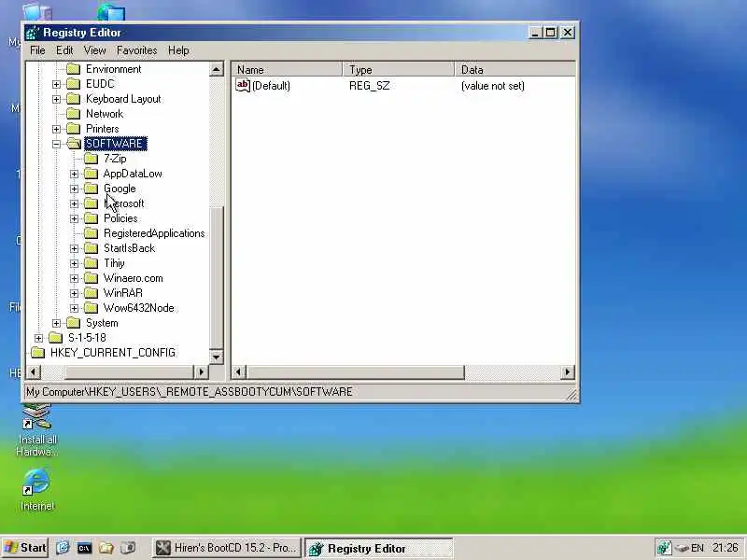Expand the Google key
Image resolution: width=747 pixels, height=560 pixels.
(x=74, y=189)
